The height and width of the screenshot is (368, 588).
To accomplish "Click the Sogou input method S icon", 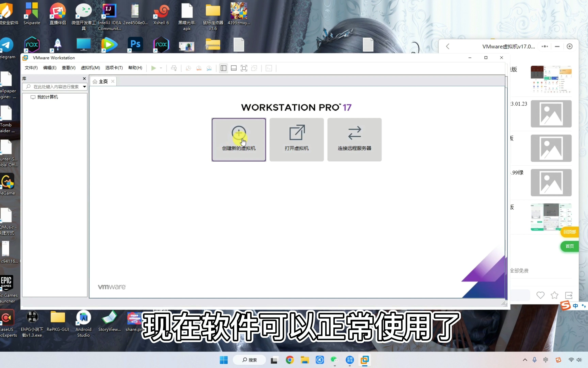I will [565, 305].
